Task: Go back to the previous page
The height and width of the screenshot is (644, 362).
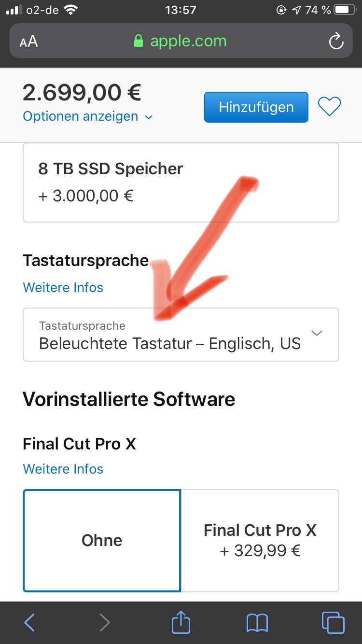Action: [29, 622]
